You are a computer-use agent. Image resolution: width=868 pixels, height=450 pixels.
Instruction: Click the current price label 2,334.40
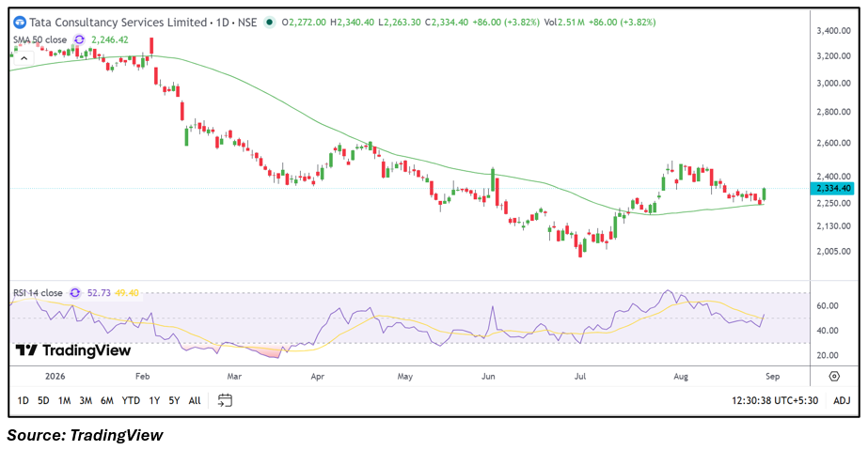click(834, 189)
